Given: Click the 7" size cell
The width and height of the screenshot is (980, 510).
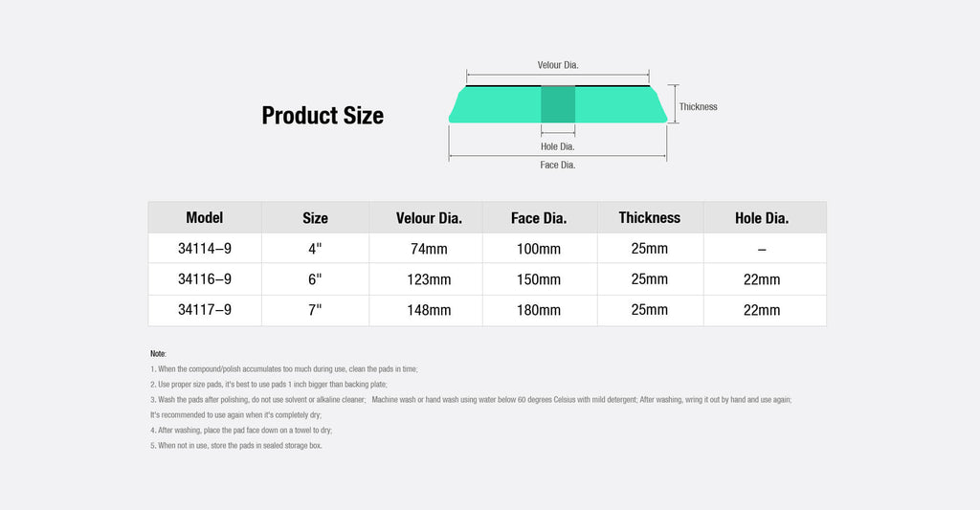Looking at the screenshot, I should [x=315, y=310].
